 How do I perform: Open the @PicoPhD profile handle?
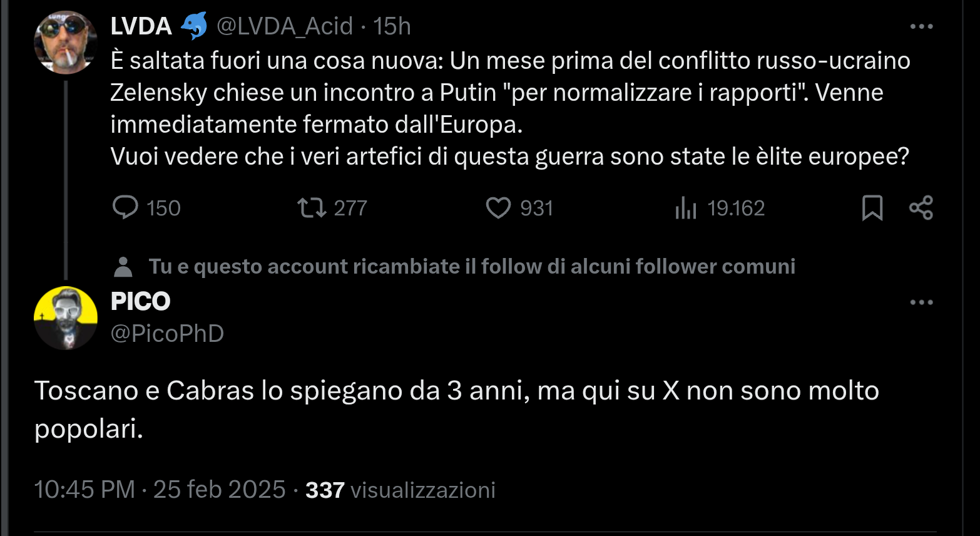[168, 333]
